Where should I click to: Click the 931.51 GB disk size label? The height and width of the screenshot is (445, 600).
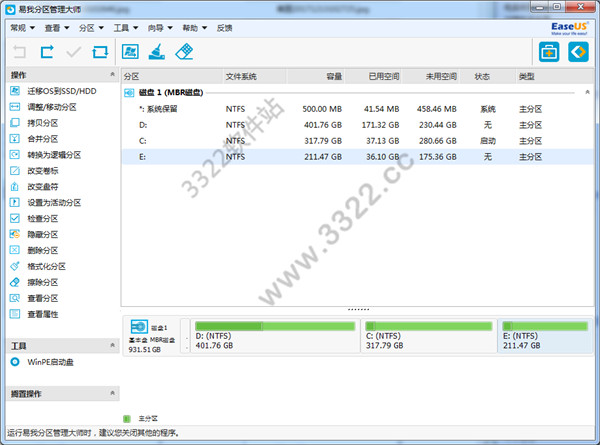coord(145,349)
